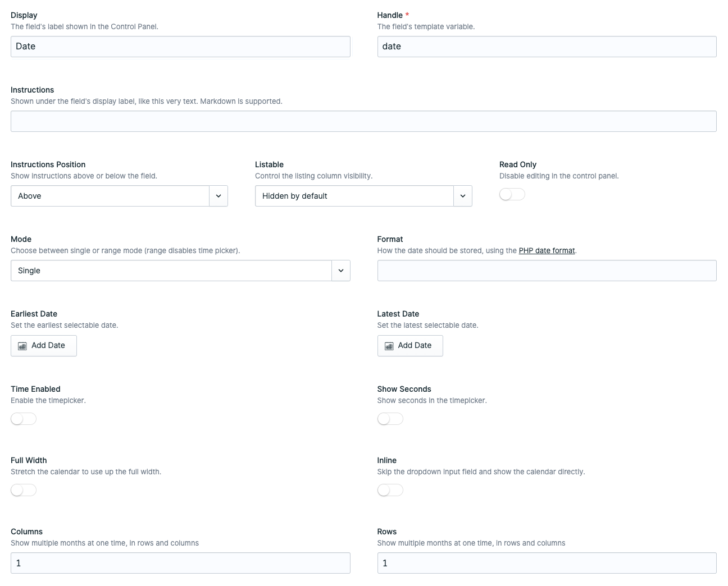Click the 'Hidden by default' listable value
The width and height of the screenshot is (728, 586).
pos(294,196)
